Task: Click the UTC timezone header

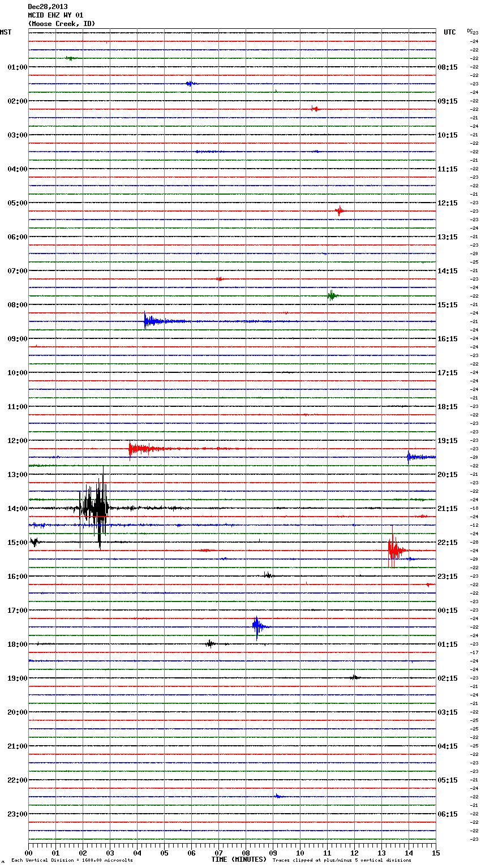Action: (450, 32)
